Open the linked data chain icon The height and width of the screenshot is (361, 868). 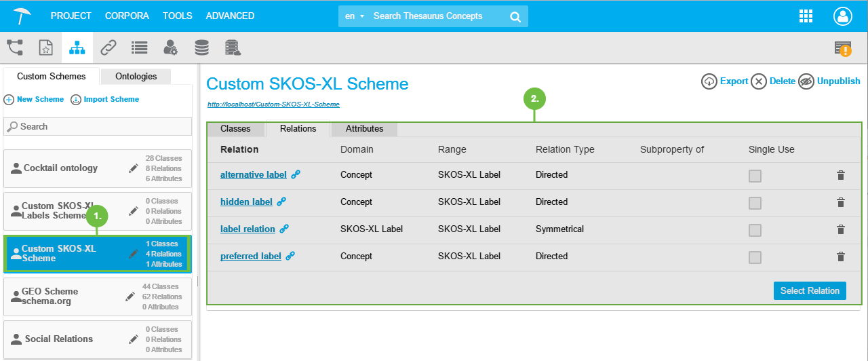108,47
